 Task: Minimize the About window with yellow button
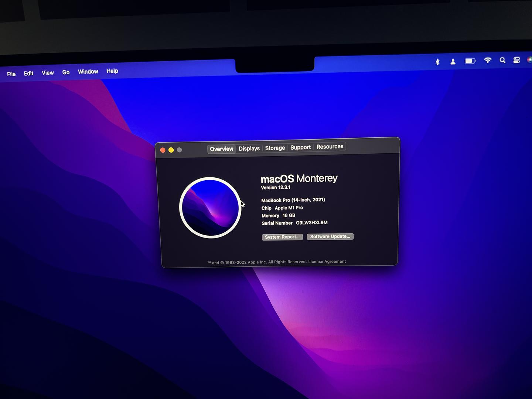[171, 150]
